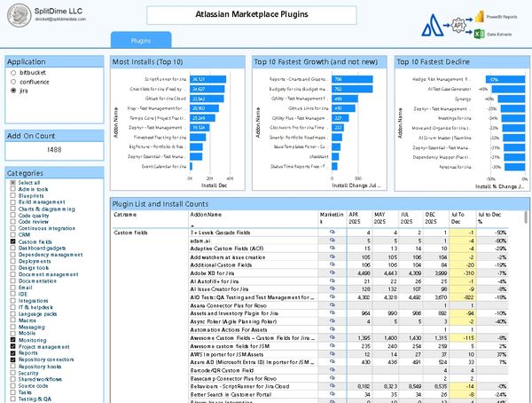Click the SplitDime coin logo
This screenshot has height=403, width=532.
click(x=18, y=14)
